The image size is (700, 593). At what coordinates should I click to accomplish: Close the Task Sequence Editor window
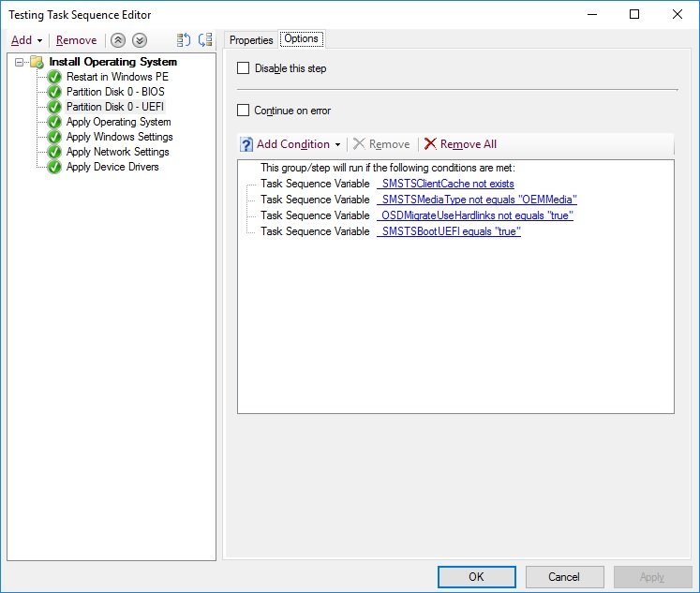click(x=678, y=14)
